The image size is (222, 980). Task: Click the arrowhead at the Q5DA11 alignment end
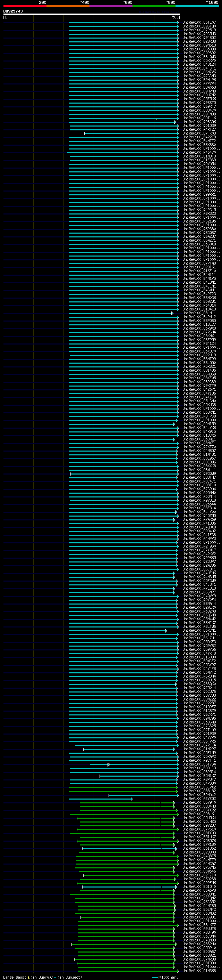click(174, 439)
